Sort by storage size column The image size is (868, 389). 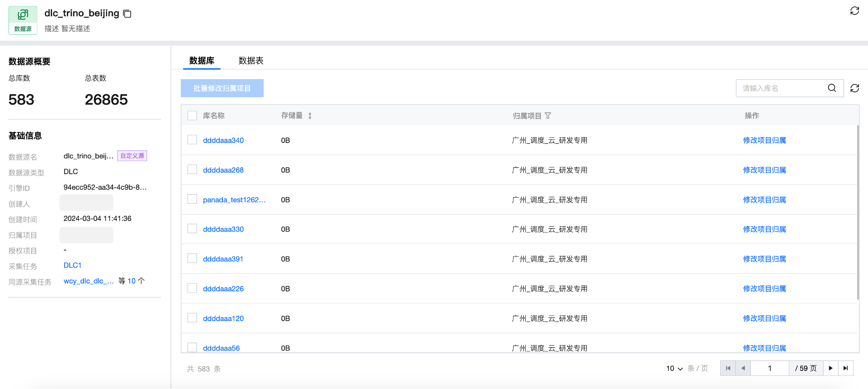tap(310, 116)
